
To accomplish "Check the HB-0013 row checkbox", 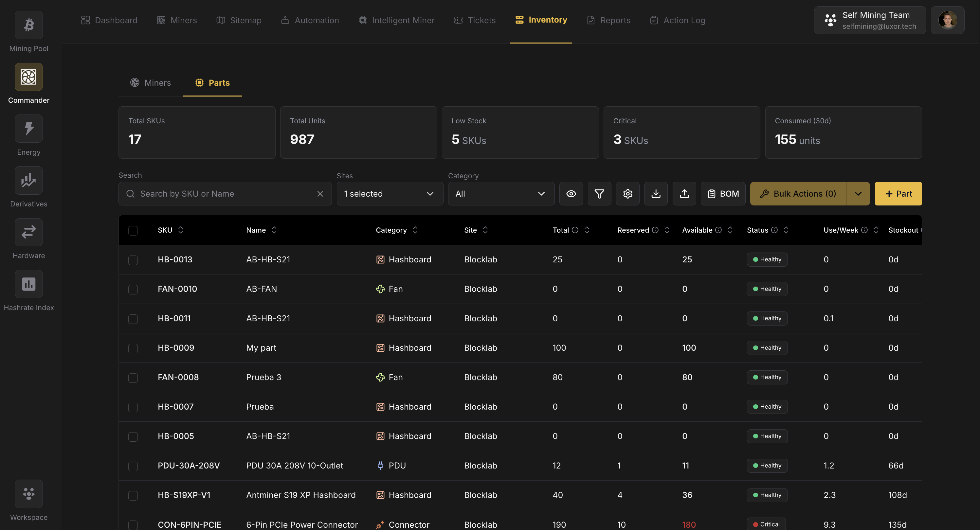I will tap(133, 260).
